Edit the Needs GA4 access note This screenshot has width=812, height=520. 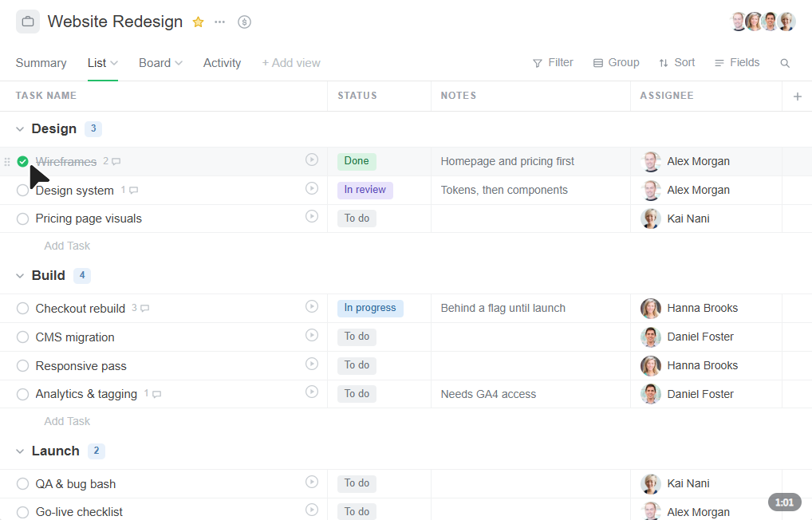488,394
